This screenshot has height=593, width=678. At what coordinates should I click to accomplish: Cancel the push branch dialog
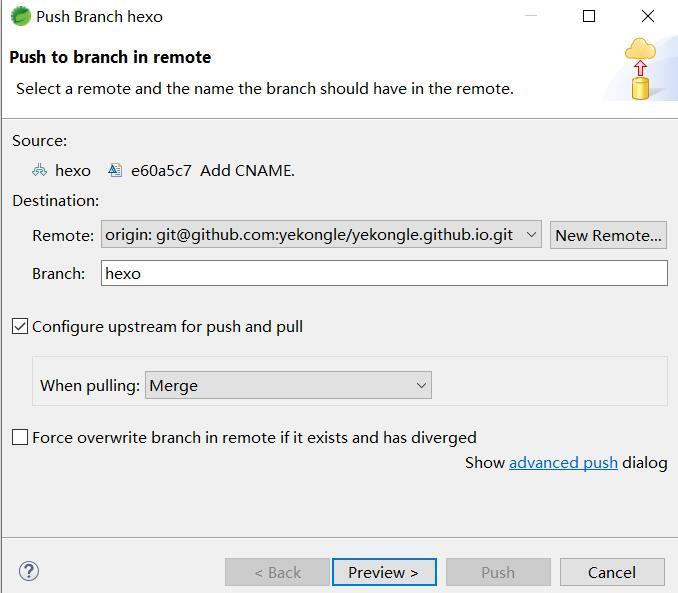(x=612, y=572)
